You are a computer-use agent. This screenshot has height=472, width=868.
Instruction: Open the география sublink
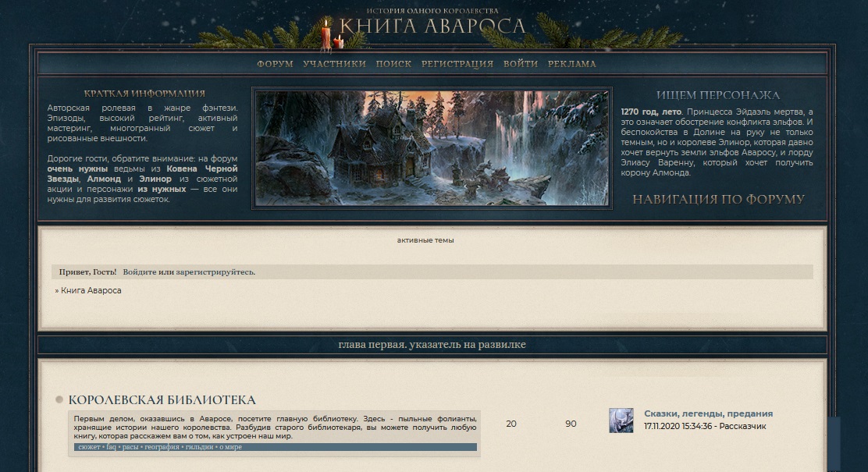tap(162, 447)
